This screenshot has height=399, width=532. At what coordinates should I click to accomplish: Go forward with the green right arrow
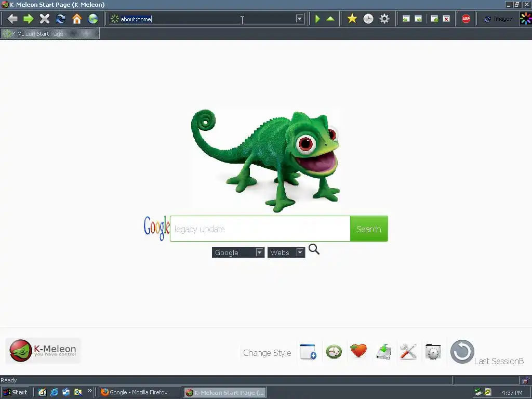pos(29,19)
